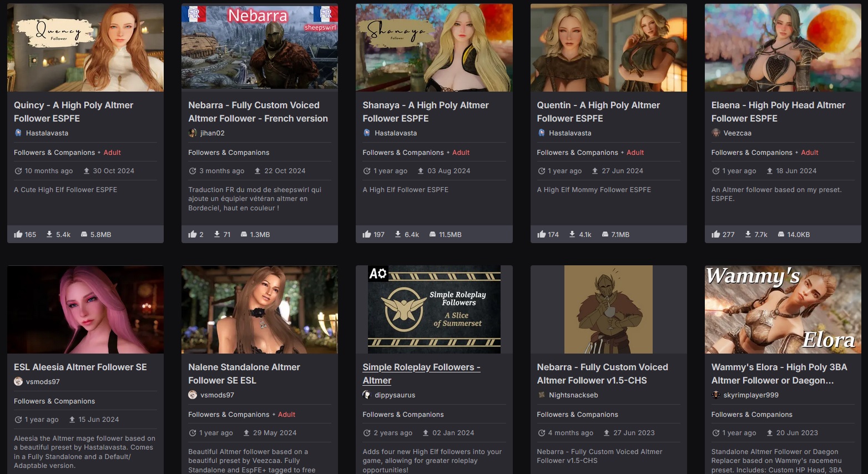This screenshot has width=868, height=474.
Task: Click download icon showing 5.4k
Action: coord(49,234)
